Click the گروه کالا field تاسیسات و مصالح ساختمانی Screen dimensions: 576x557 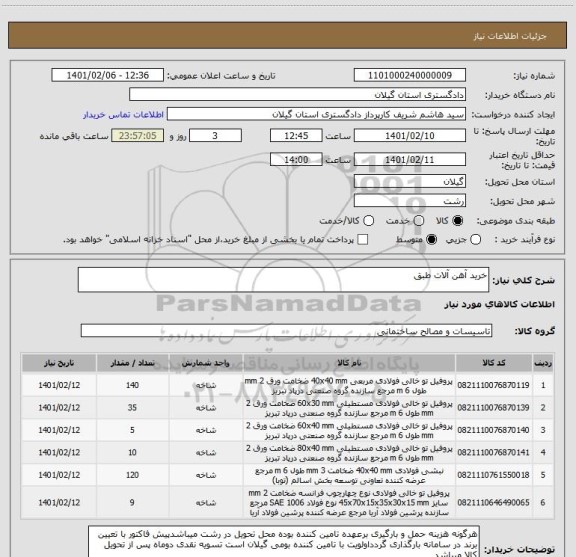[286, 331]
